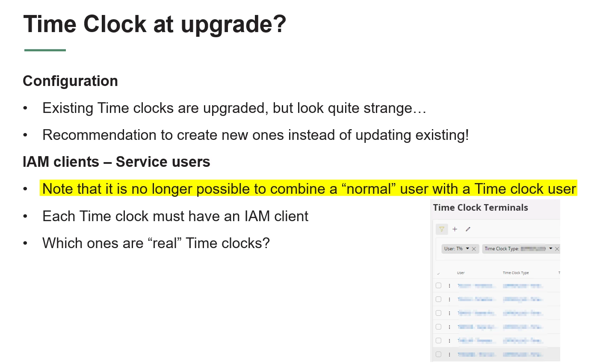
Task: Toggle the yellow filter funnel icon
Action: [x=441, y=229]
